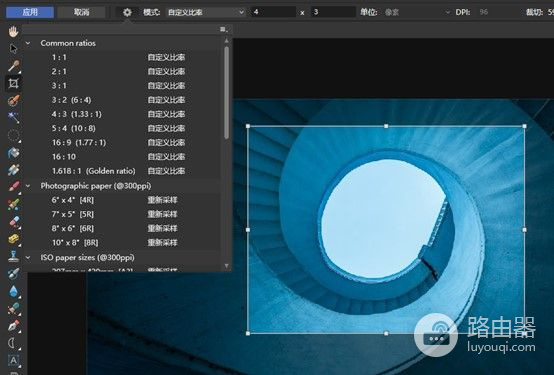
Task: Select the Elliptical Marquee dotted circle tool
Action: [x=13, y=135]
